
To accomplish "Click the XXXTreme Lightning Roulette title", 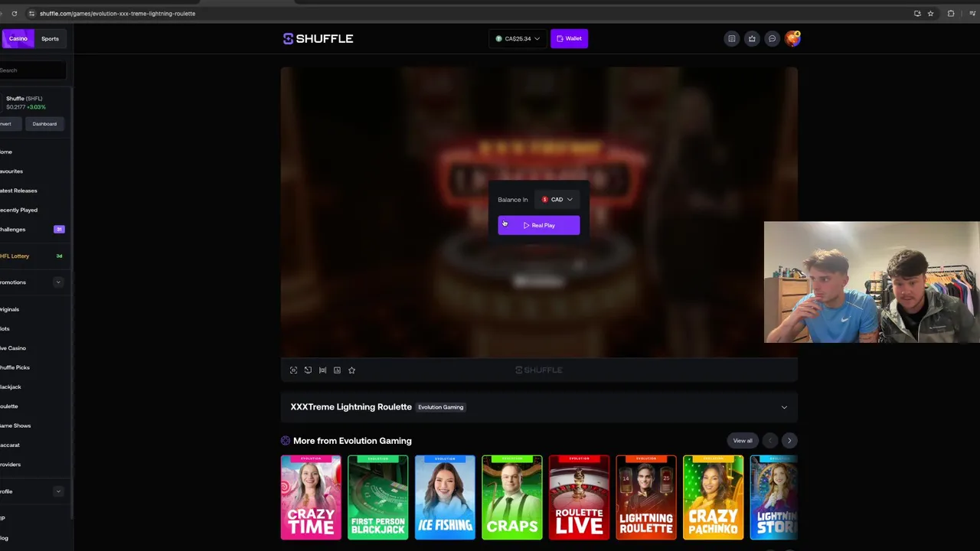I will tap(351, 407).
